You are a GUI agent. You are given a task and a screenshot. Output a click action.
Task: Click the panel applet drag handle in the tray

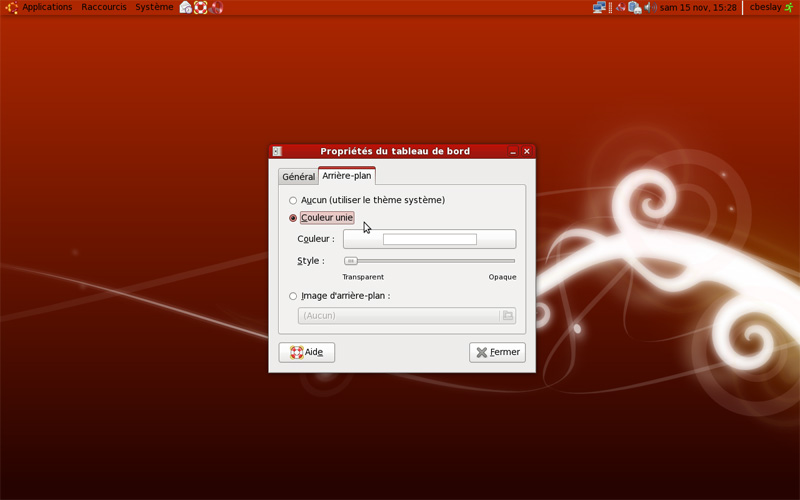(610, 7)
